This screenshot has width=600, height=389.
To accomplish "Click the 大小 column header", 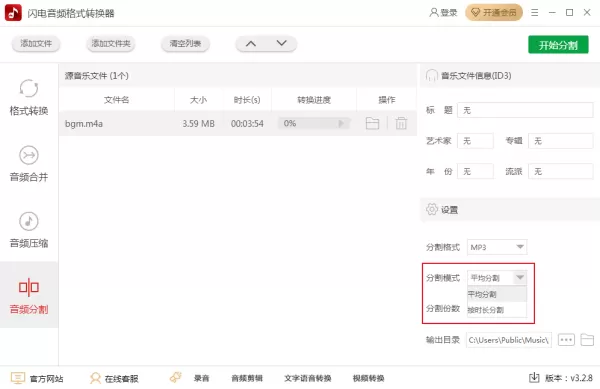I will pos(198,100).
